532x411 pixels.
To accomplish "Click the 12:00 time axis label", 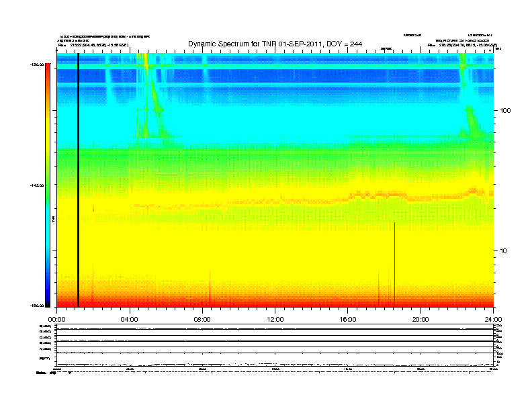I will [x=275, y=320].
